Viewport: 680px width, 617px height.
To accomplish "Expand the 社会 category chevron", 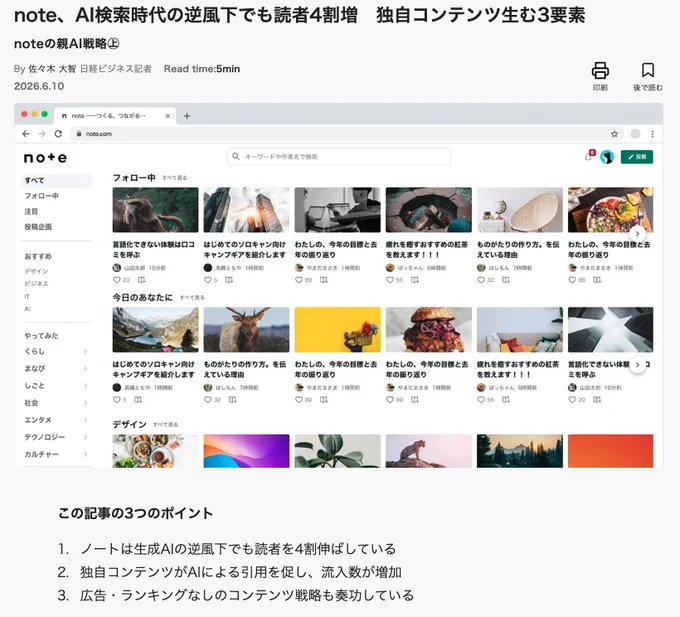I will tap(85, 403).
